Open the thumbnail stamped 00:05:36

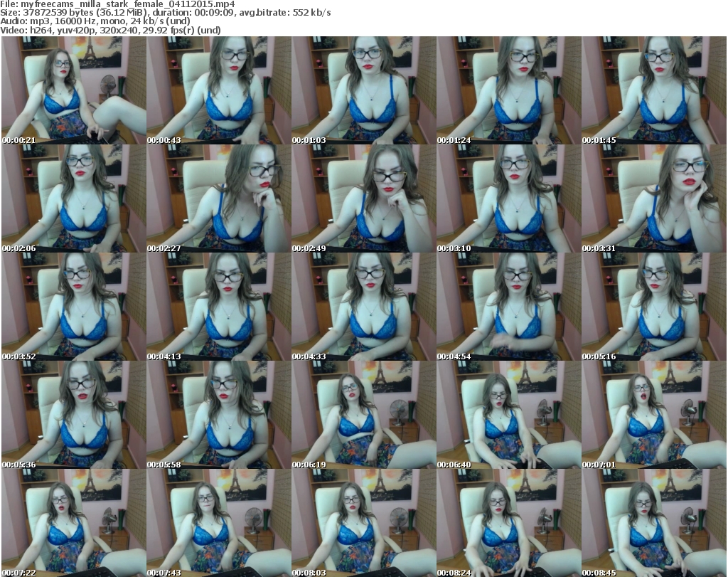(74, 415)
